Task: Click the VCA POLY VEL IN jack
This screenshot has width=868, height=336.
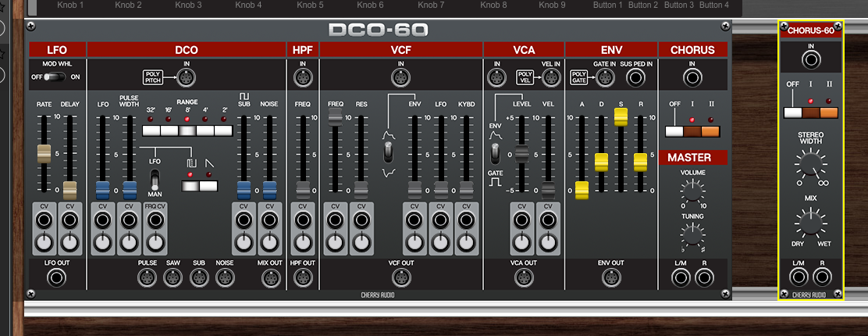Action: pos(550,77)
